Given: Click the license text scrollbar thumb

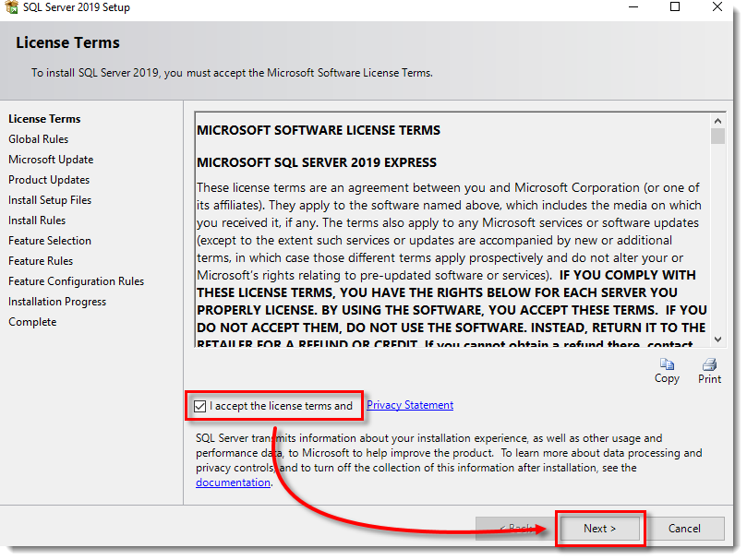Looking at the screenshot, I should tap(718, 137).
